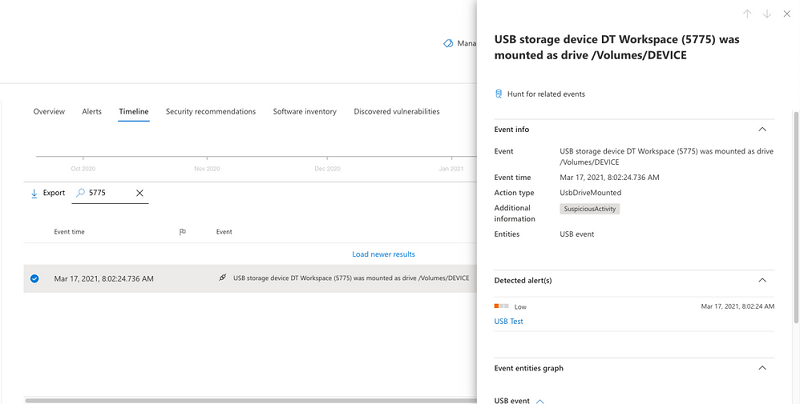Collapse the USB event chevron

tap(540, 401)
